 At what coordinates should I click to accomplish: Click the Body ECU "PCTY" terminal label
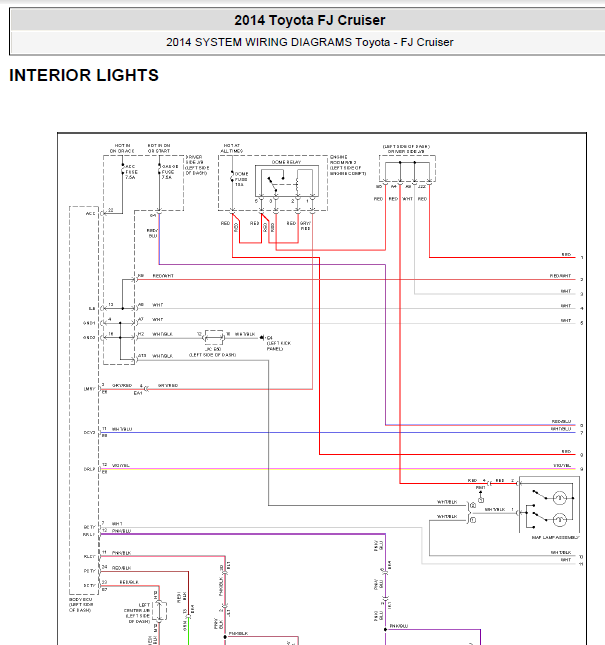click(90, 571)
